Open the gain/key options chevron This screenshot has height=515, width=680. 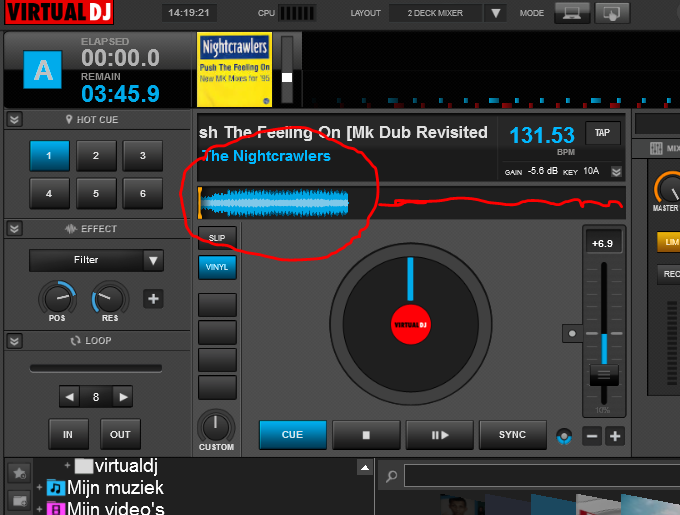click(616, 172)
